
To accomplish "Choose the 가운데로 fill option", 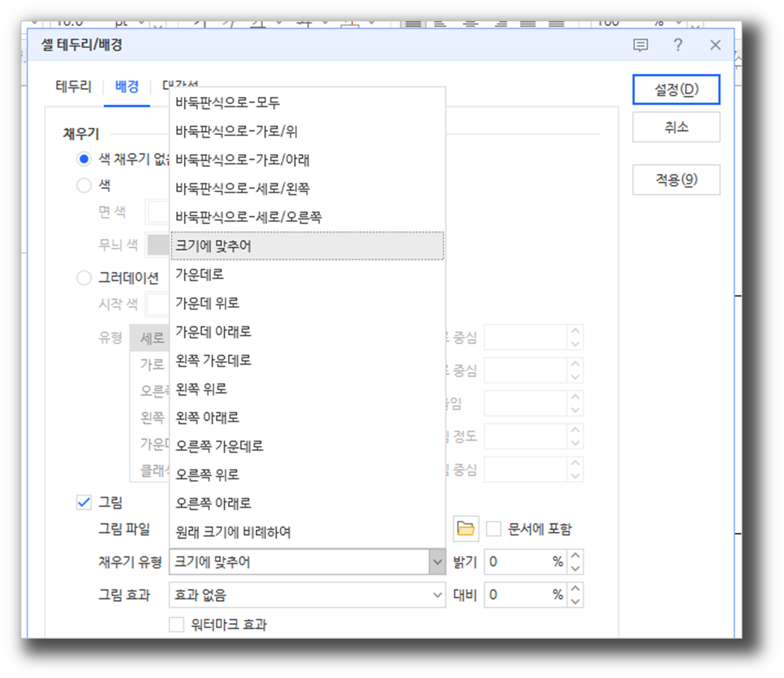I will pyautogui.click(x=307, y=274).
